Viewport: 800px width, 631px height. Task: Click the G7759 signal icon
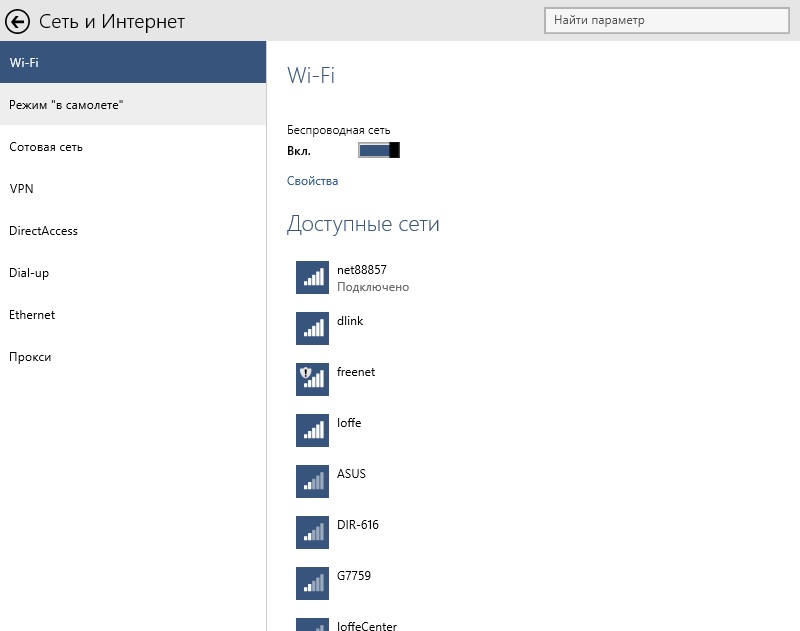312,584
